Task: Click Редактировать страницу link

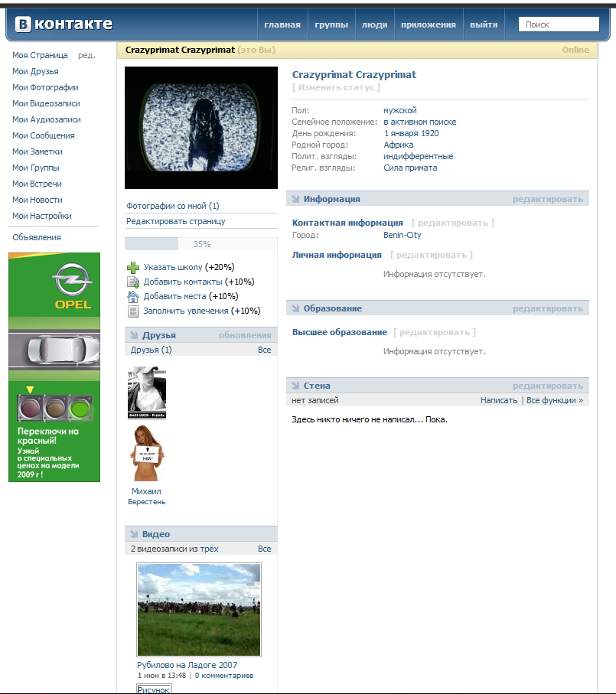Action: (176, 221)
